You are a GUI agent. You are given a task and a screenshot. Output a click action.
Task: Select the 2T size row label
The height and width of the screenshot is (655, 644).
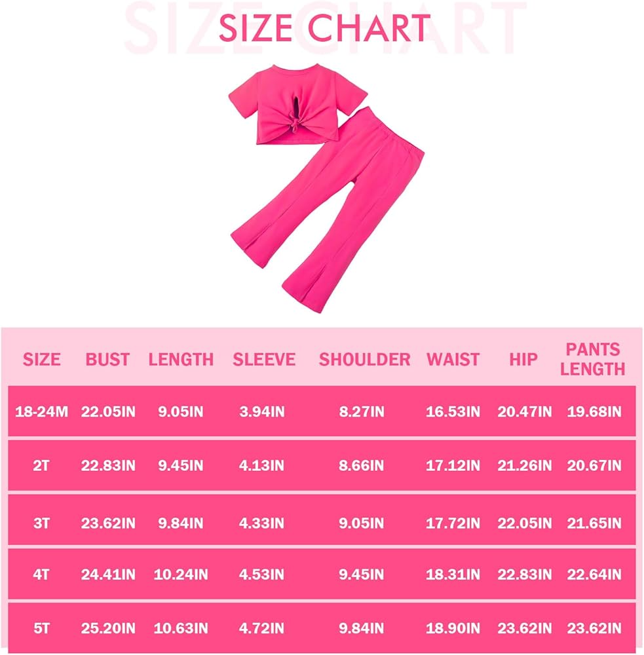coord(42,466)
